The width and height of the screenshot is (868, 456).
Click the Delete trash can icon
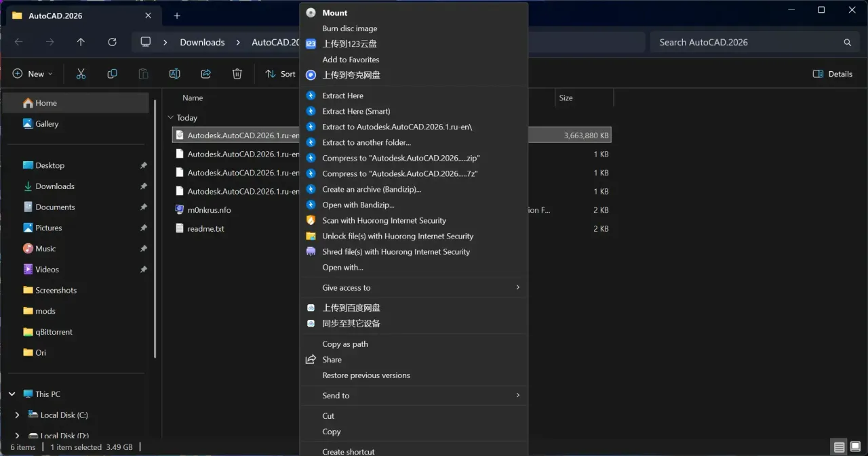[237, 74]
